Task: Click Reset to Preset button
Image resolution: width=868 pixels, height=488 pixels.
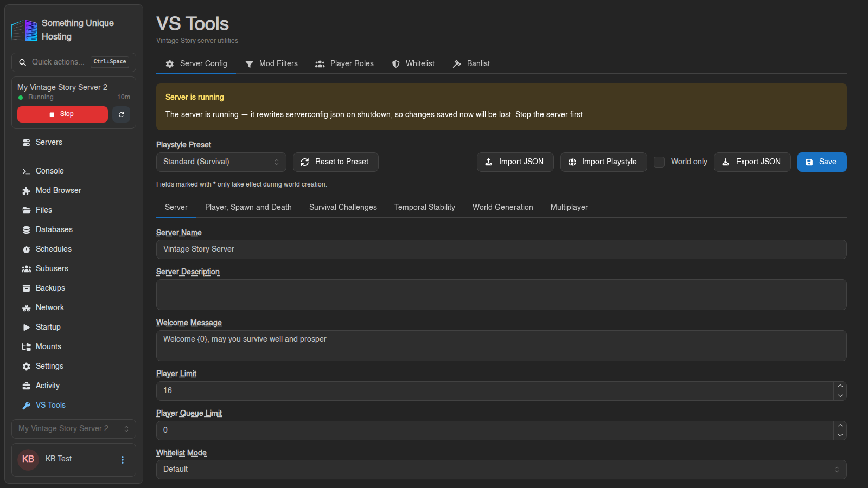Action: pyautogui.click(x=336, y=162)
